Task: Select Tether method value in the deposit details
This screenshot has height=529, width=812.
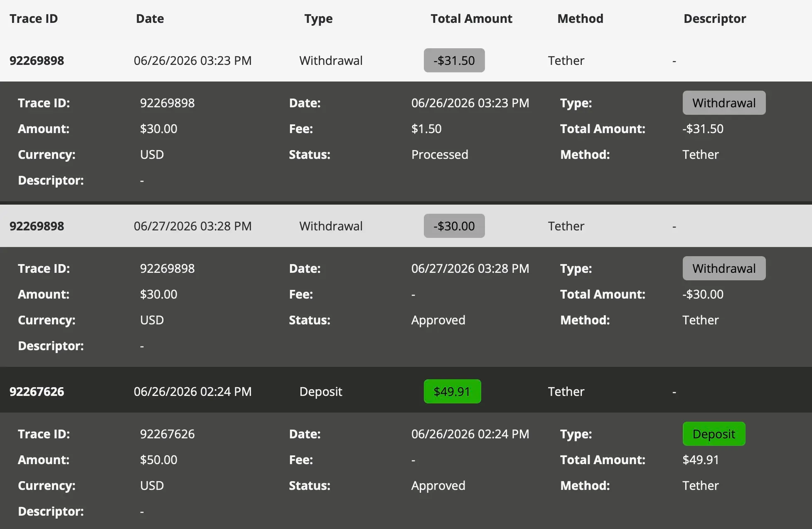Action: point(701,486)
